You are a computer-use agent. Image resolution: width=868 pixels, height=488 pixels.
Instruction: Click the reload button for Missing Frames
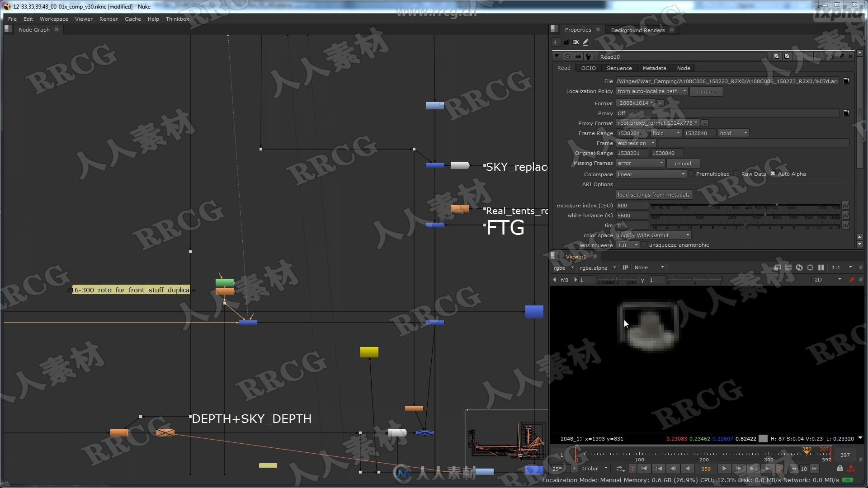pyautogui.click(x=683, y=163)
